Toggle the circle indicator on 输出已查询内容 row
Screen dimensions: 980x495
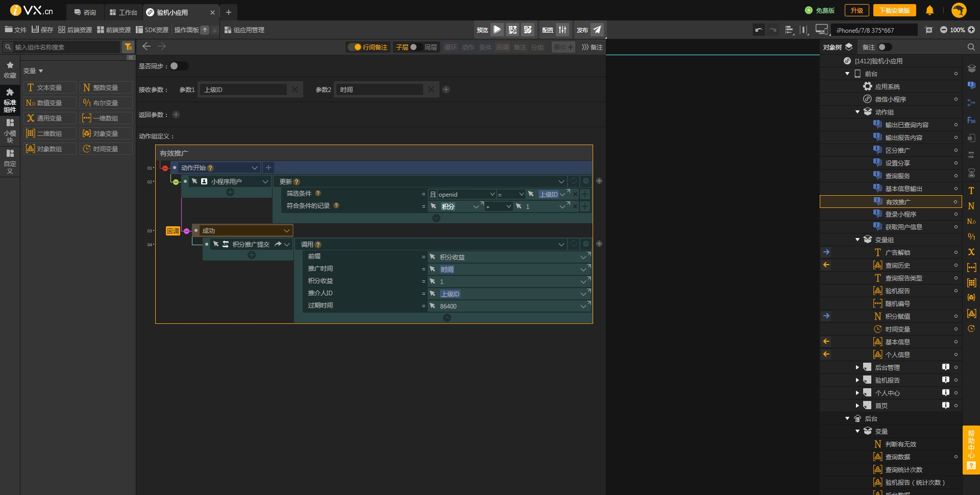(x=956, y=125)
